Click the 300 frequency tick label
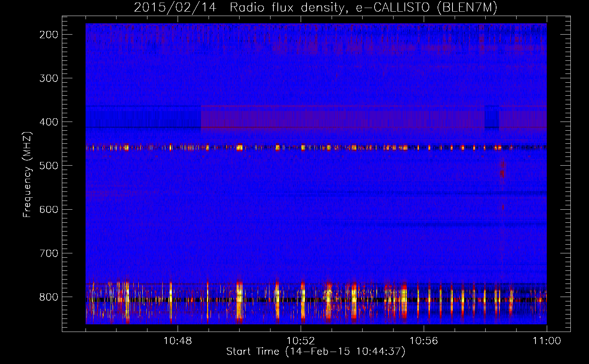The height and width of the screenshot is (364, 589). point(49,78)
